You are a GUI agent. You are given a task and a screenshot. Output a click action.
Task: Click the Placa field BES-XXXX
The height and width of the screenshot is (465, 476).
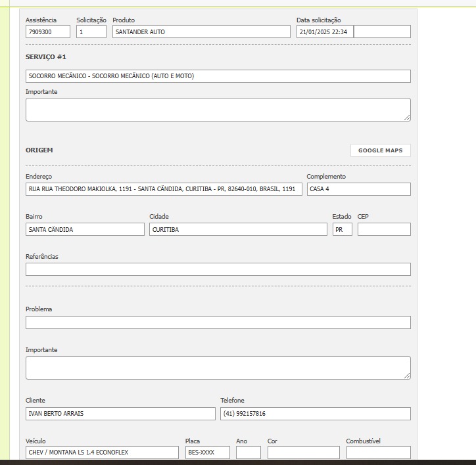208,453
